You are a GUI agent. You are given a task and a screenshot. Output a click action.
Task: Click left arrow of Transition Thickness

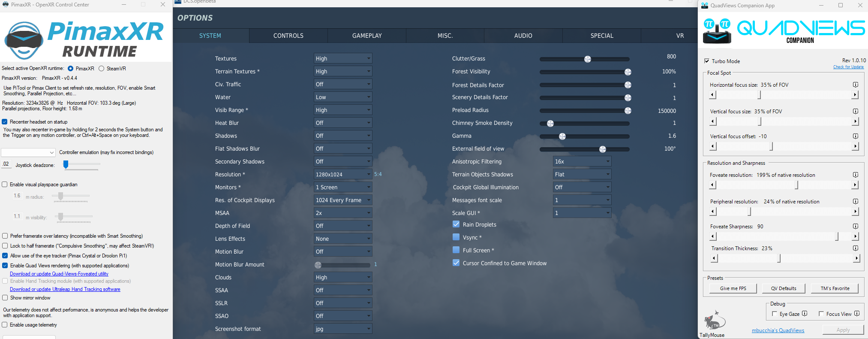pyautogui.click(x=714, y=258)
